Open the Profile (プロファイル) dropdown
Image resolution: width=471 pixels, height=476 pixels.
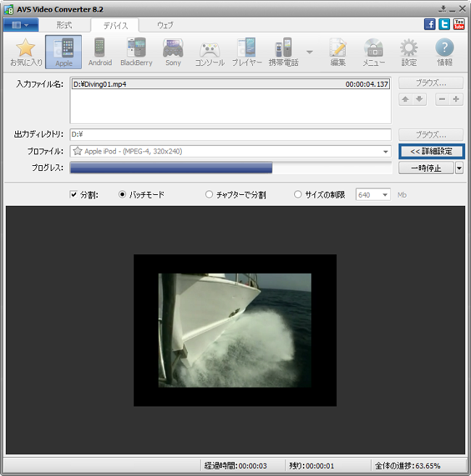(385, 151)
